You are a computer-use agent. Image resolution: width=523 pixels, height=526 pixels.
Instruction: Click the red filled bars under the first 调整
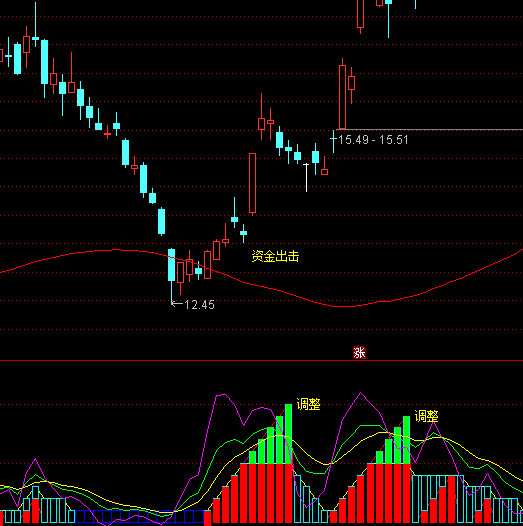point(266,493)
